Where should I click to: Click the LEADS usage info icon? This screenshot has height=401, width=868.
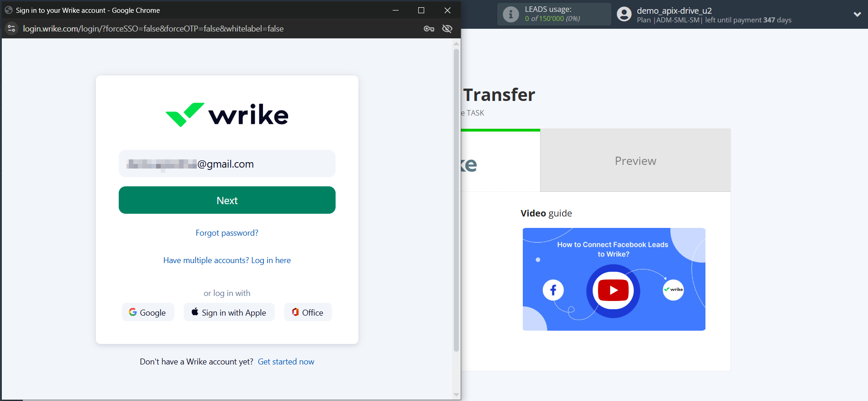(x=510, y=14)
